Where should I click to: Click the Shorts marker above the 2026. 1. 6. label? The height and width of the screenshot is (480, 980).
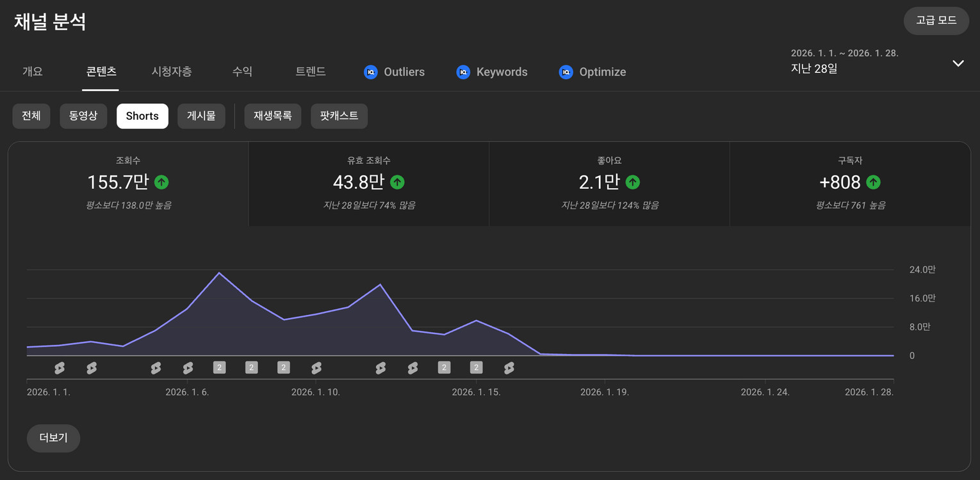pyautogui.click(x=188, y=367)
